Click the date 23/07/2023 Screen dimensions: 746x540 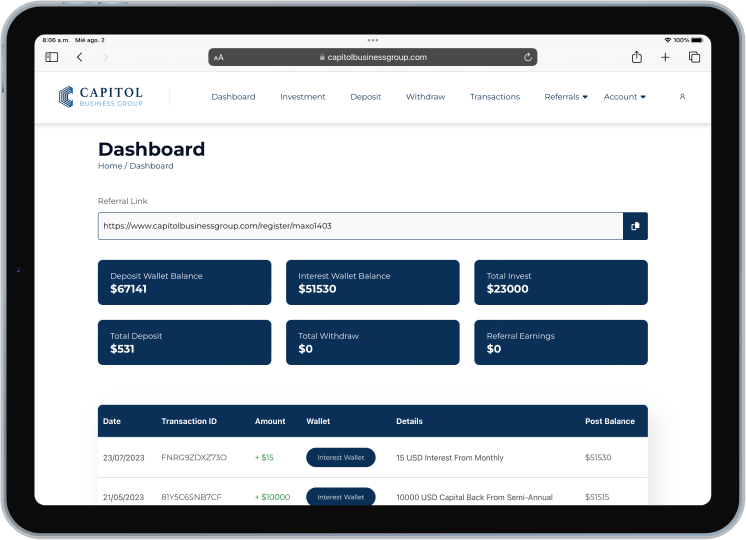pos(124,458)
